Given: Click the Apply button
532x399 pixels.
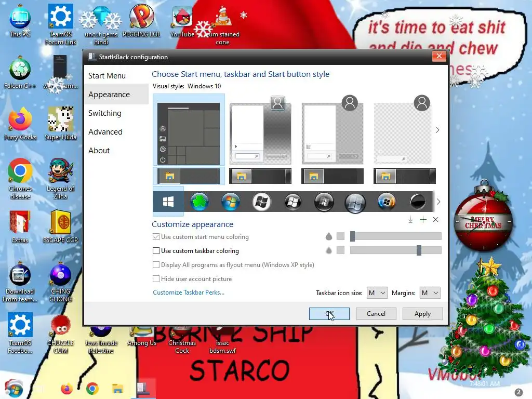Looking at the screenshot, I should point(422,314).
